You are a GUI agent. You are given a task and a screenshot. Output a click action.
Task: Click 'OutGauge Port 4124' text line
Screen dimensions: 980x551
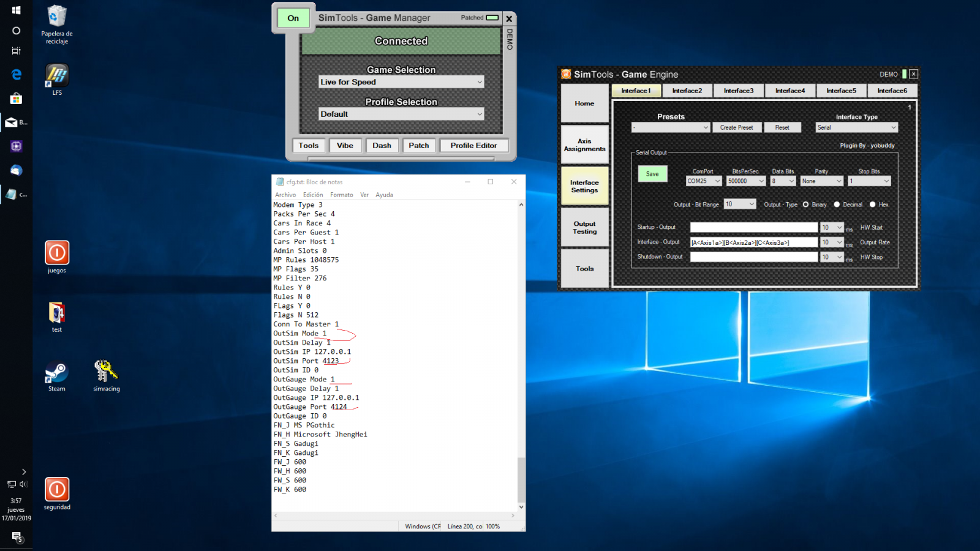[310, 407]
